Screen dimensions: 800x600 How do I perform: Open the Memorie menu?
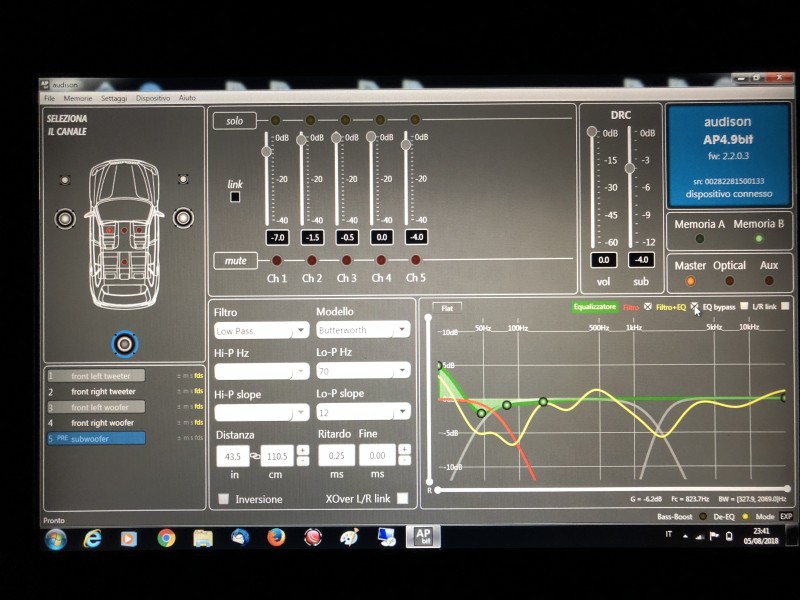pyautogui.click(x=78, y=98)
